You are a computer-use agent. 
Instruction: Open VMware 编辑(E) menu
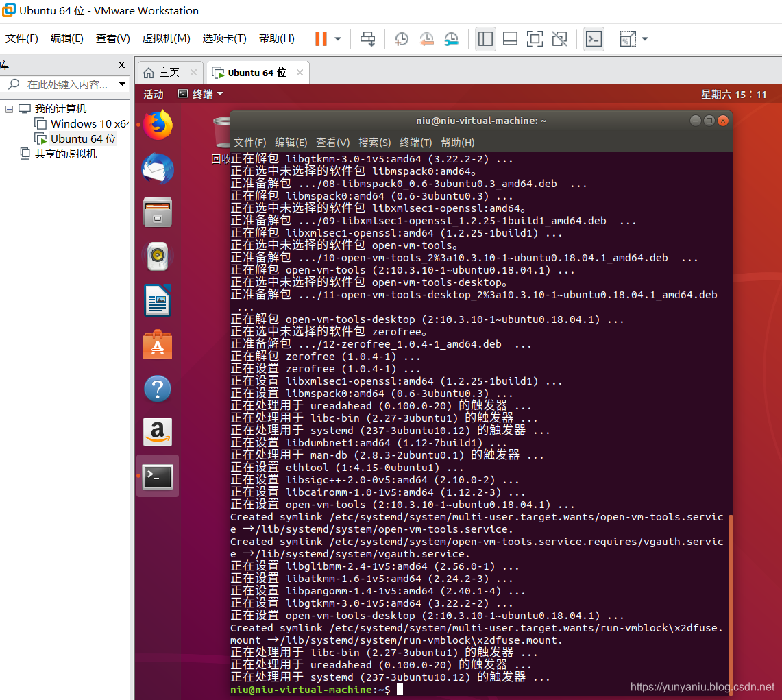pyautogui.click(x=67, y=38)
